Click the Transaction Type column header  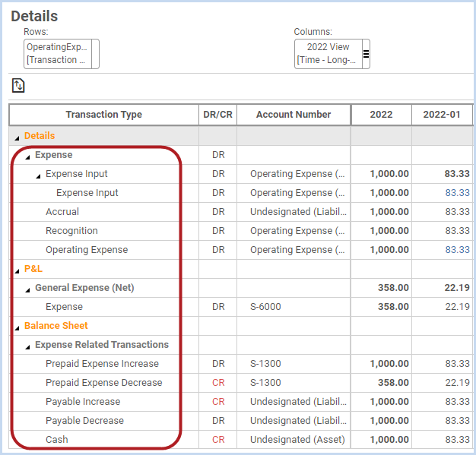click(x=104, y=115)
